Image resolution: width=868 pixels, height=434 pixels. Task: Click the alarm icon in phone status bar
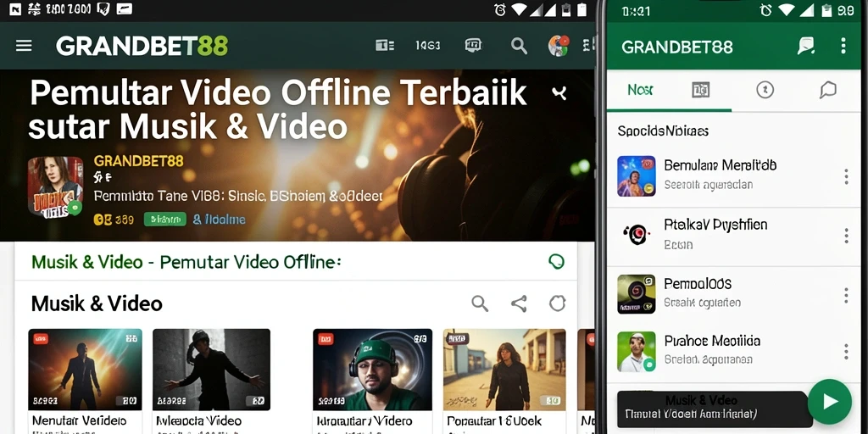pos(766,10)
